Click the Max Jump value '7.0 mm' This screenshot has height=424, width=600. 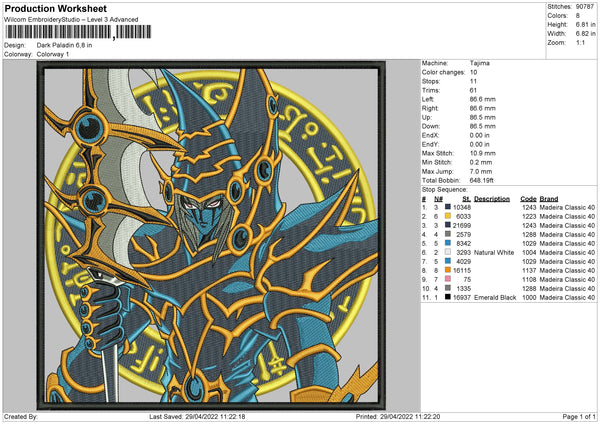[x=481, y=171]
